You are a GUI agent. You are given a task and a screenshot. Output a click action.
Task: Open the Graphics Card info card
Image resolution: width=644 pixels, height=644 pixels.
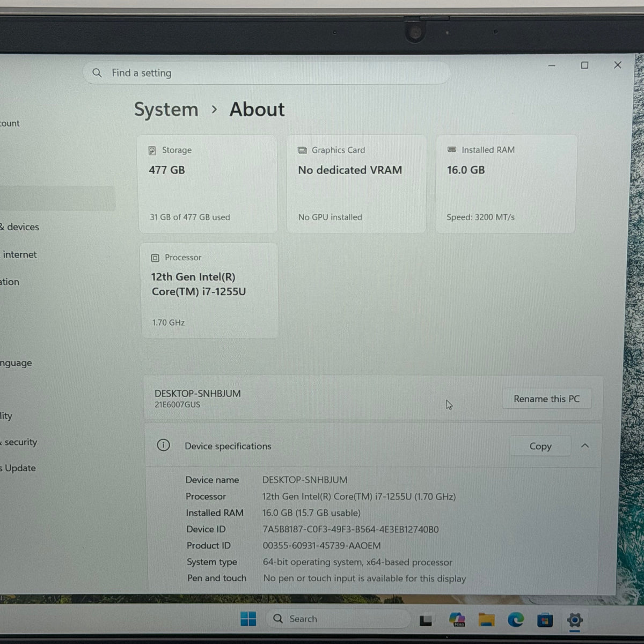(x=356, y=184)
